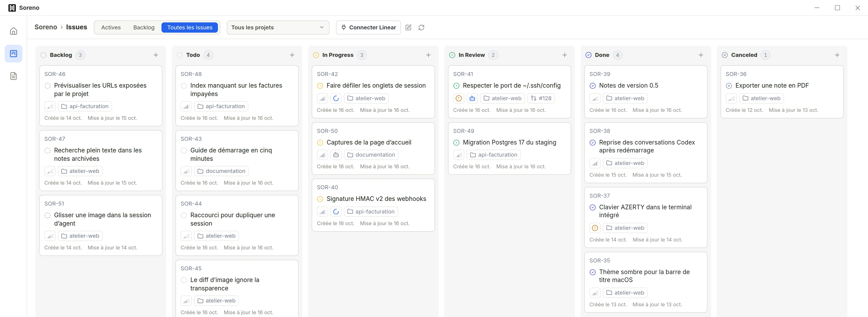The height and width of the screenshot is (317, 868).
Task: Click the robot agent icon on SOR-41
Action: (472, 98)
